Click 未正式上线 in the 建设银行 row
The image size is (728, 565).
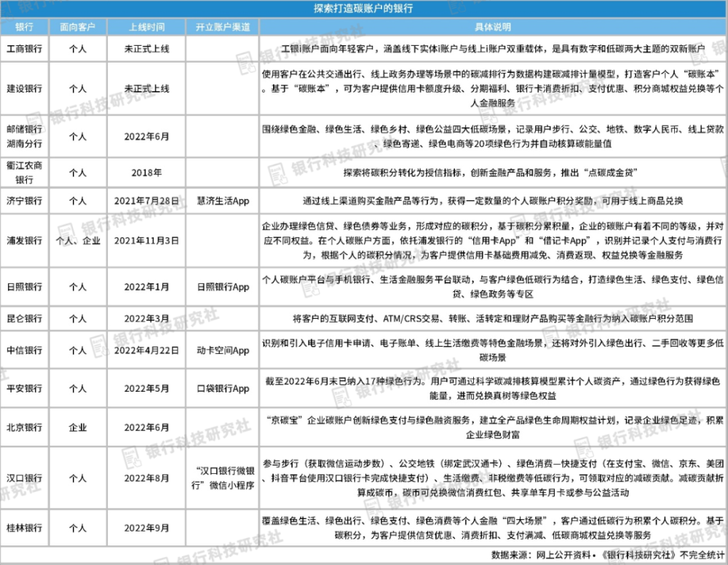click(146, 88)
